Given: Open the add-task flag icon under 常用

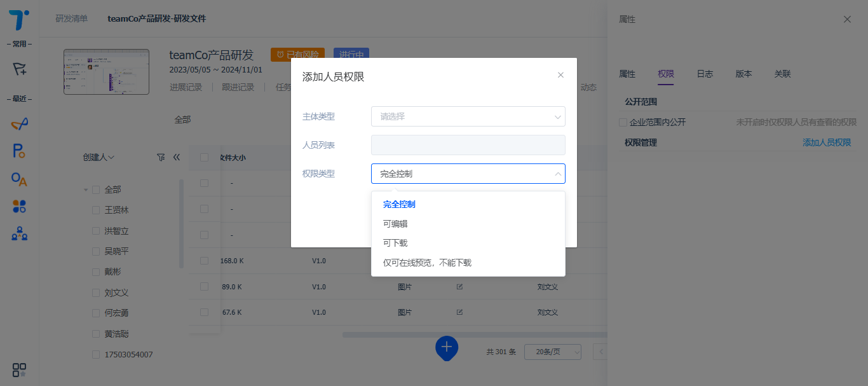Looking at the screenshot, I should tap(19, 69).
